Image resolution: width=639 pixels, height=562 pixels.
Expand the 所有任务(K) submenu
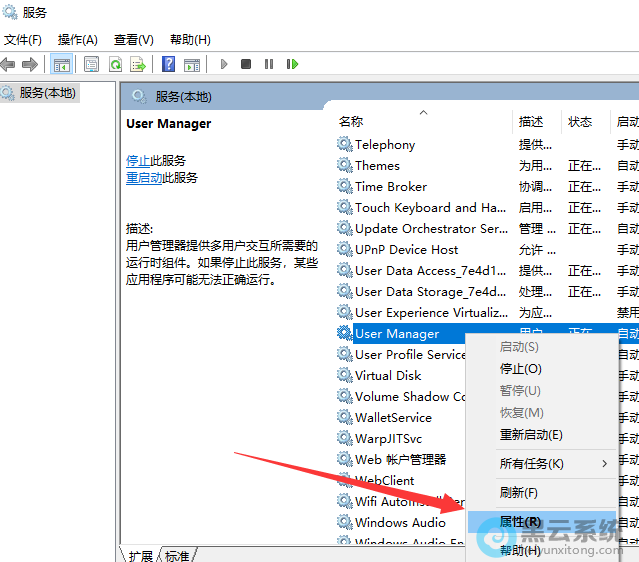[532, 464]
